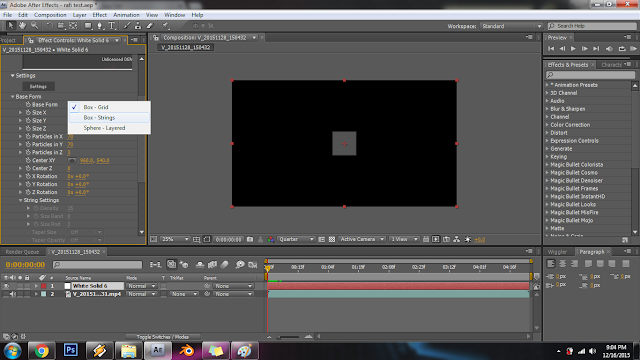The width and height of the screenshot is (640, 360).
Task: Click the Auto-keyframe icon in timeline
Action: 253,264
